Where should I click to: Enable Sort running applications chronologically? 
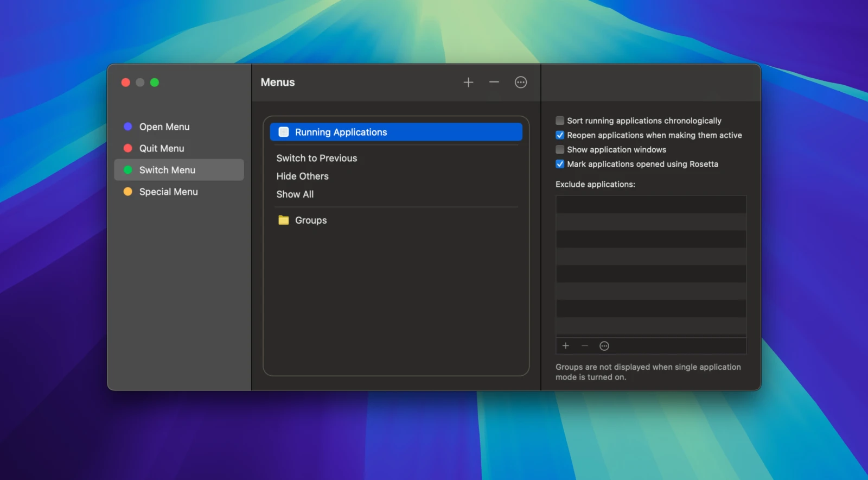point(560,121)
